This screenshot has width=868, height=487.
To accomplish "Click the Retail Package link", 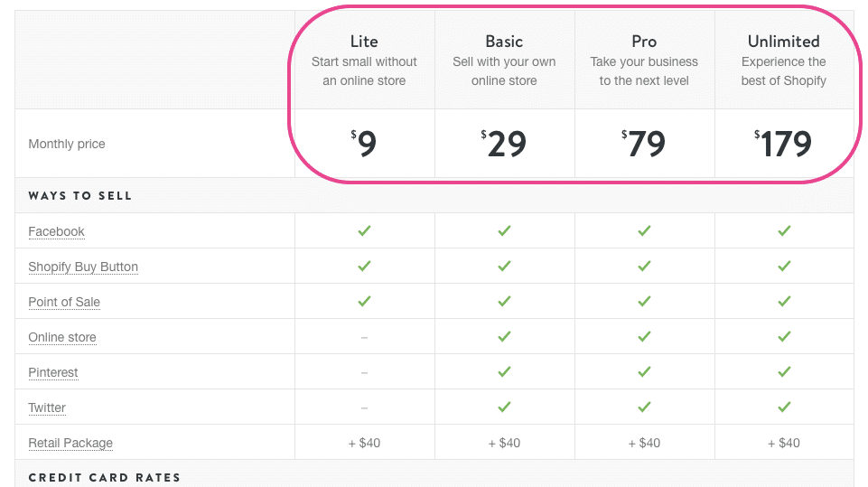I will [x=70, y=443].
